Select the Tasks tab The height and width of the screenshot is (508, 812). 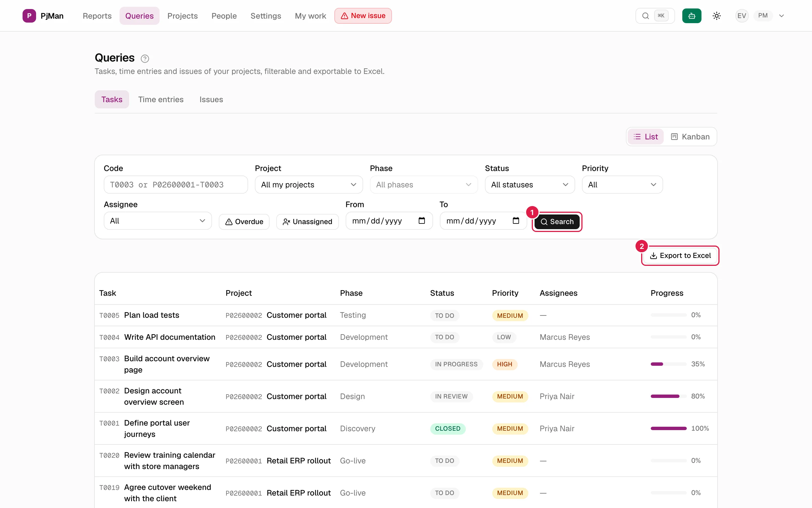coord(112,99)
